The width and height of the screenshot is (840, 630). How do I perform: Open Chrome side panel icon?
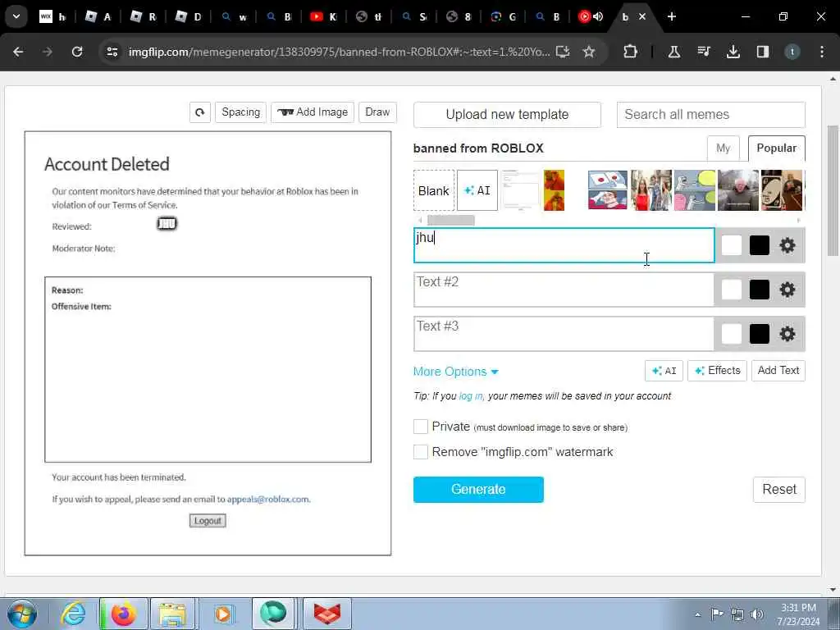tap(762, 52)
